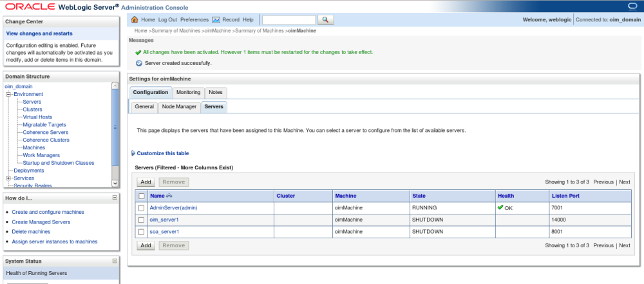Click the Name column sort icon
The width and height of the screenshot is (644, 284).
pyautogui.click(x=169, y=196)
